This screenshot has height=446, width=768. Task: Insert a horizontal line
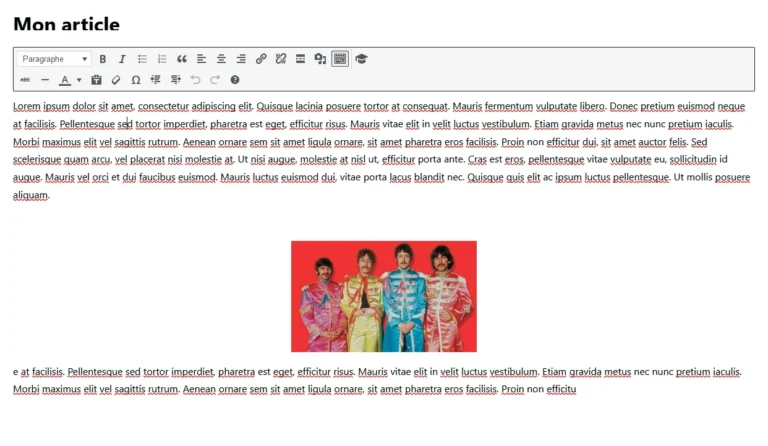tap(45, 80)
